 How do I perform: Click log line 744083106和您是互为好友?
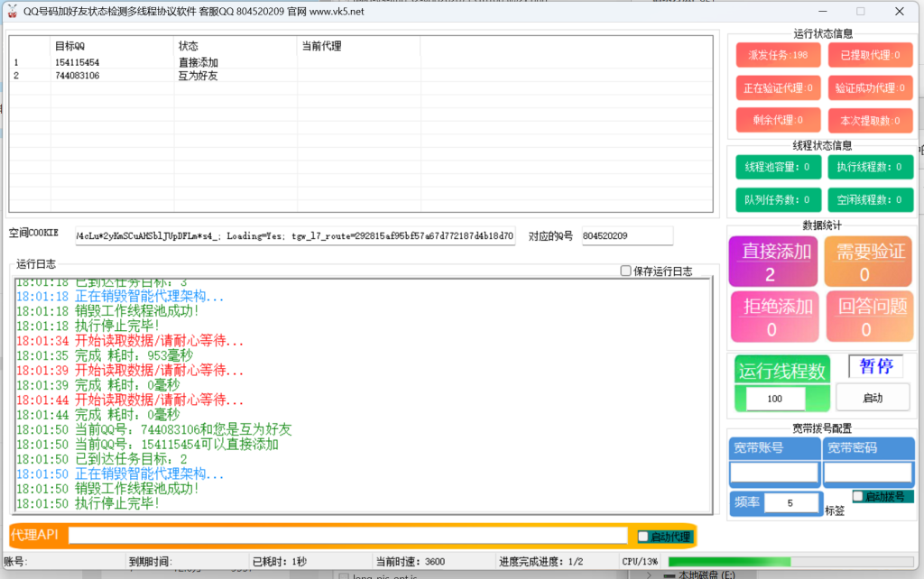153,429
